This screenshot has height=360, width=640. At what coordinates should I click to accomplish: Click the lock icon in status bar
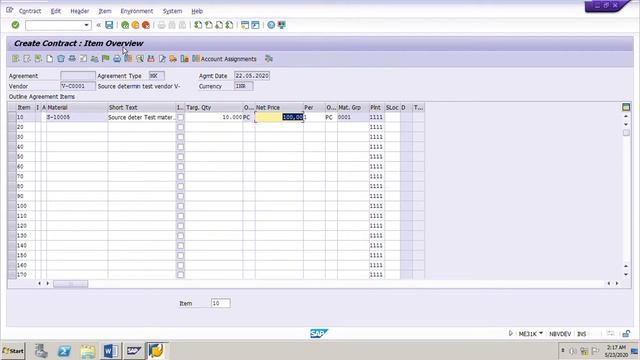626,333
